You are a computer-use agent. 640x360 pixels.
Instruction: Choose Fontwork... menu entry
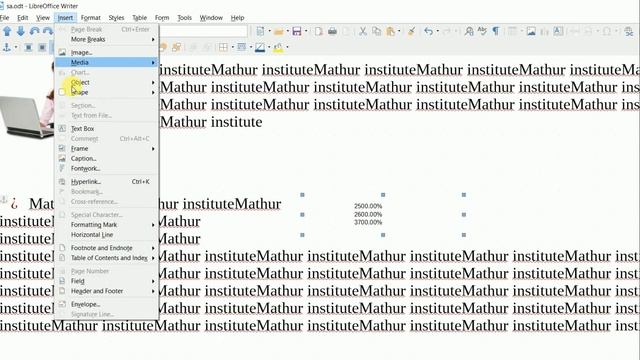click(x=107, y=168)
